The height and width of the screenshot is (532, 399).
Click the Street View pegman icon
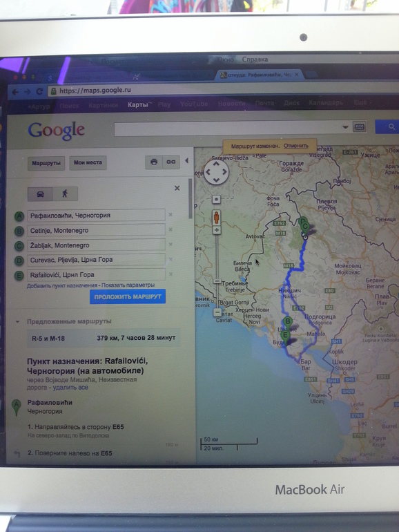point(216,217)
